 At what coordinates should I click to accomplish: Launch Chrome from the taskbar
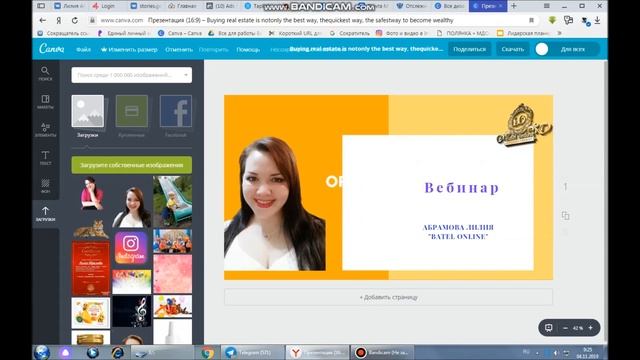207,352
